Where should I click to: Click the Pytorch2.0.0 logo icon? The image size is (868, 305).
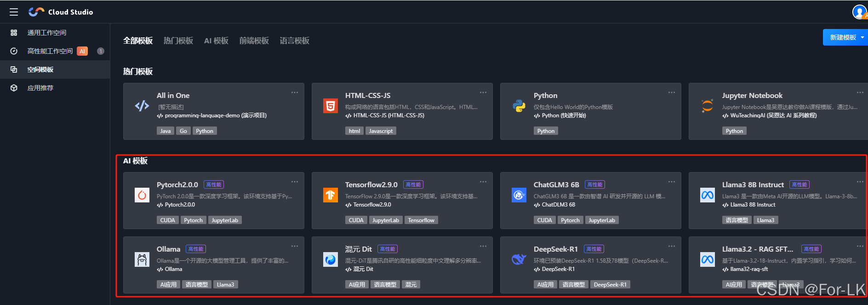142,195
